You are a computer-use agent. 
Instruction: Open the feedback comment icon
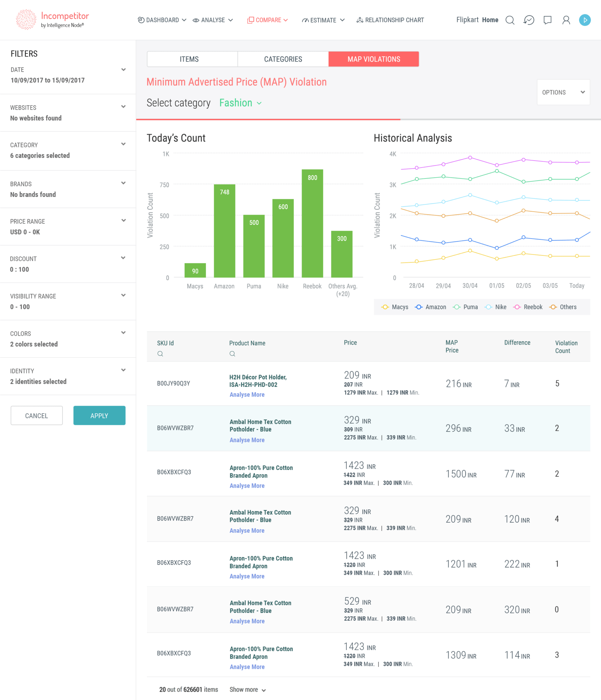(547, 20)
